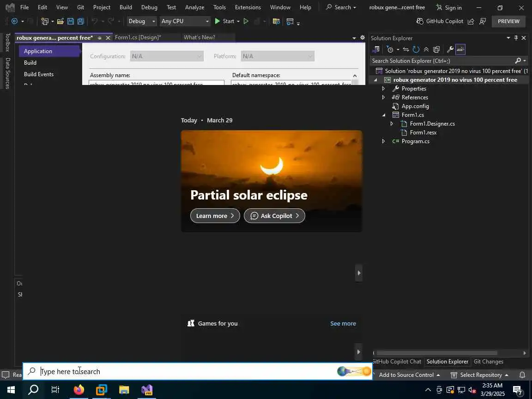Open the Extensions menu

click(248, 7)
